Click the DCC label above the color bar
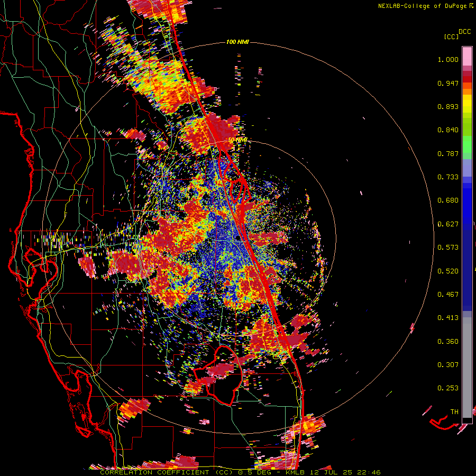Viewport: 476px width, 476px height. click(464, 32)
